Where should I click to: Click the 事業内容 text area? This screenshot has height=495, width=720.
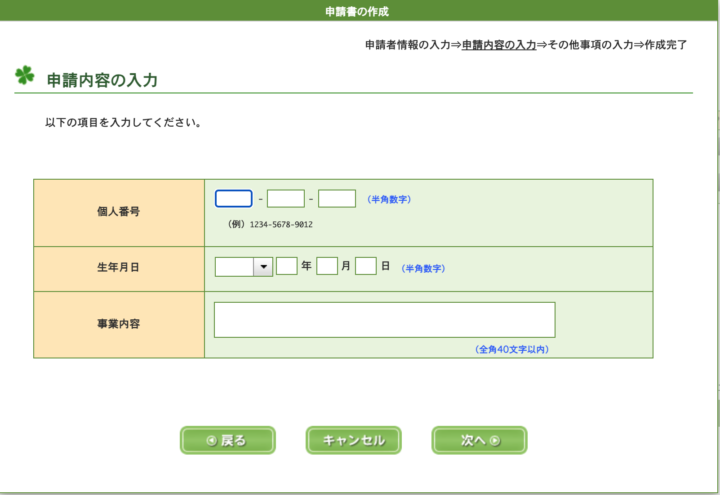click(x=385, y=320)
